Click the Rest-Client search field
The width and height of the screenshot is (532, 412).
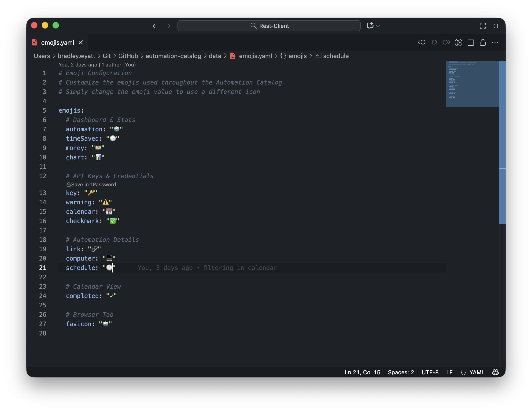[269, 26]
